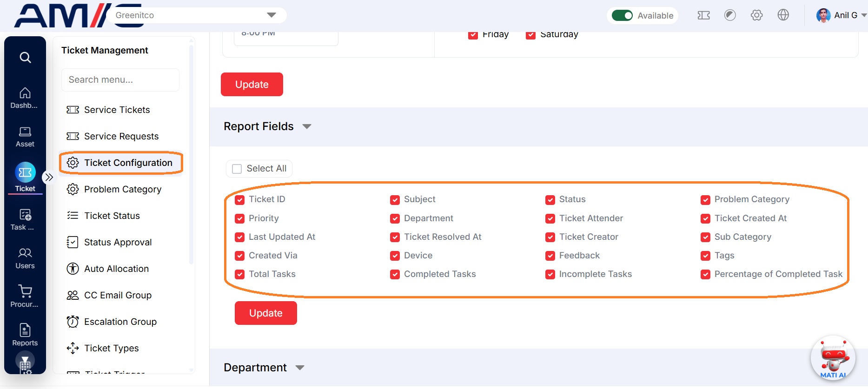
Task: Select Ticket Configuration menu item
Action: click(121, 163)
